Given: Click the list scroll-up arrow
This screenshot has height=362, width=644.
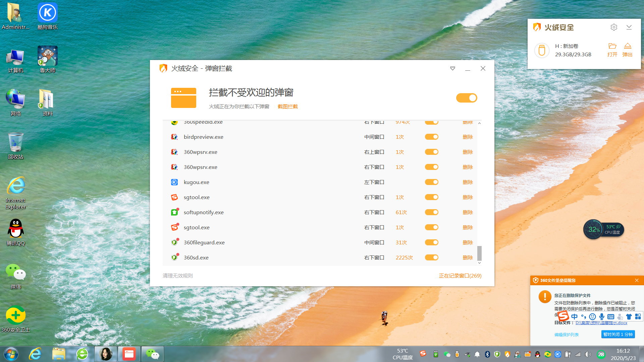Looking at the screenshot, I should click(x=479, y=123).
